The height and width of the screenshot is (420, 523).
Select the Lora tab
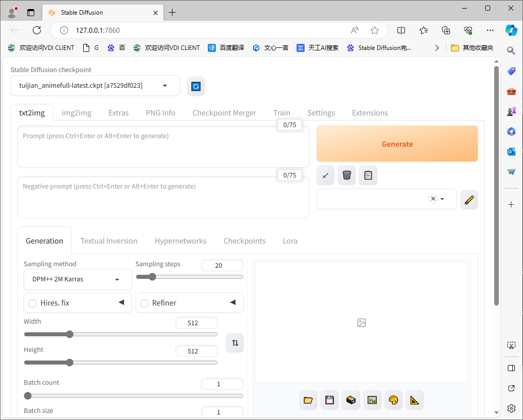[x=290, y=241]
